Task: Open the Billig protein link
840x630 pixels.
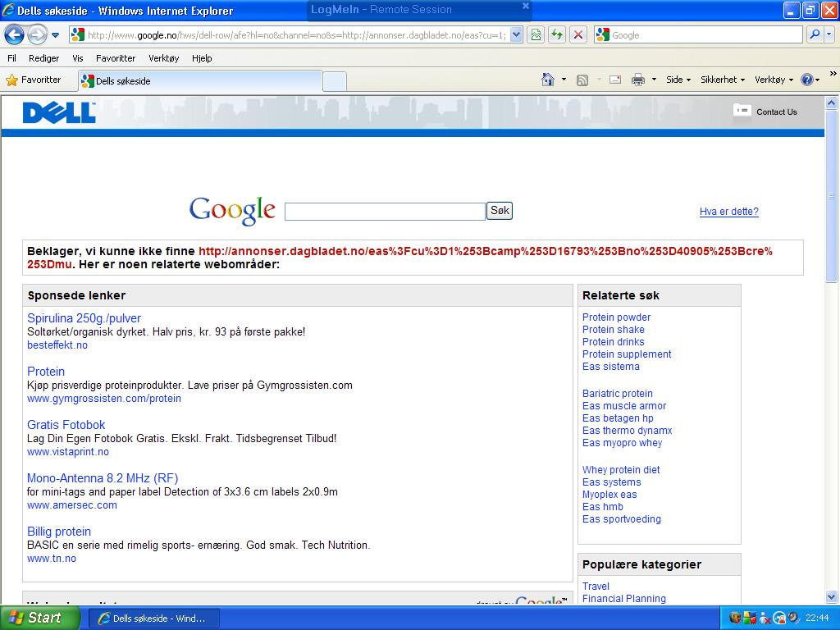Action: (59, 532)
